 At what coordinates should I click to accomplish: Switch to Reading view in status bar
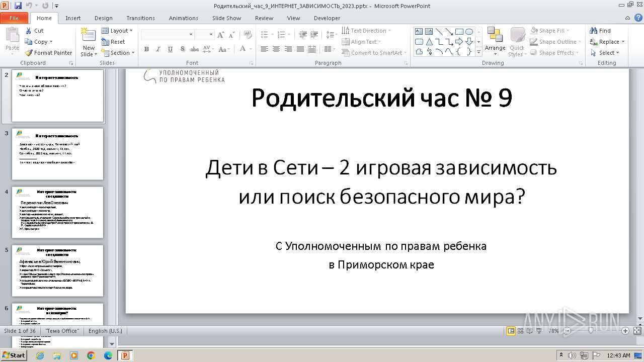529,330
